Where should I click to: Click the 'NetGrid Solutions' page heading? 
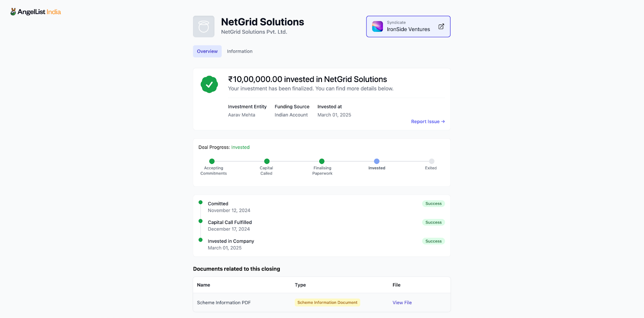(x=262, y=22)
